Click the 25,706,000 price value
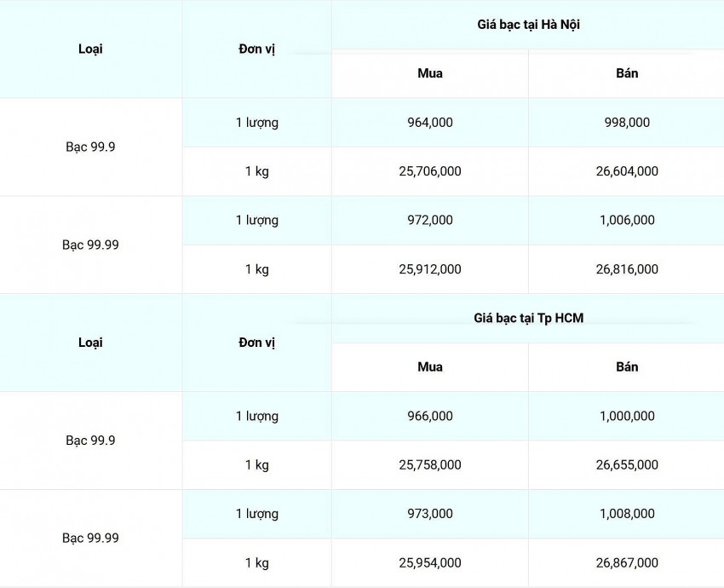 [430, 171]
